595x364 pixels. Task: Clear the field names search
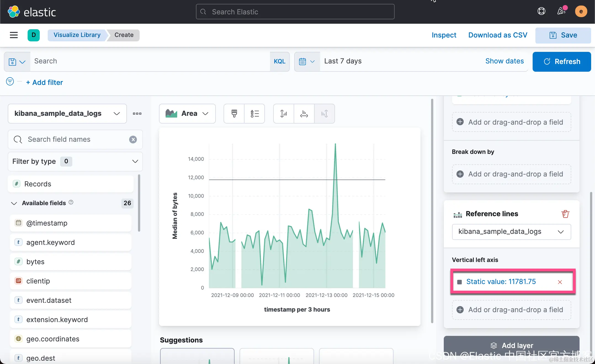point(133,140)
